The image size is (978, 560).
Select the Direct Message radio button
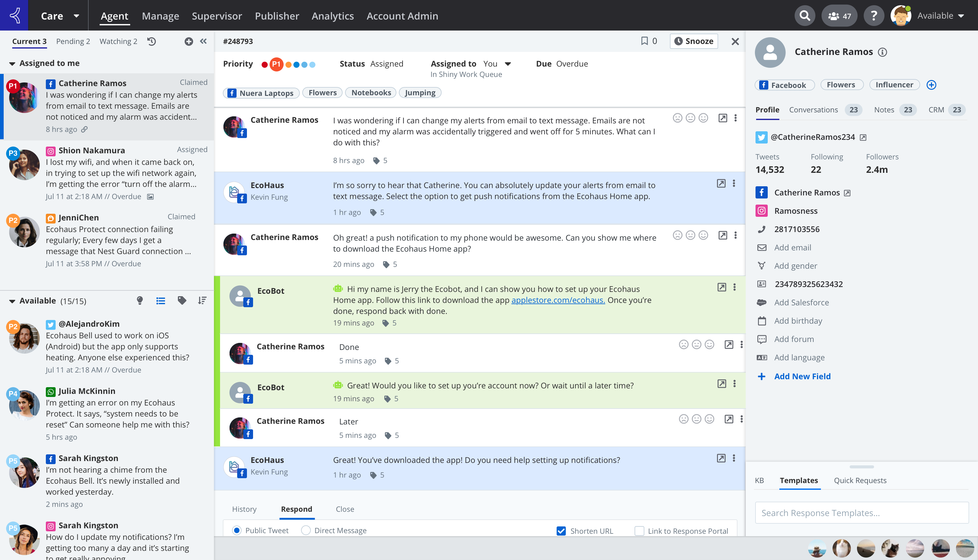click(305, 530)
